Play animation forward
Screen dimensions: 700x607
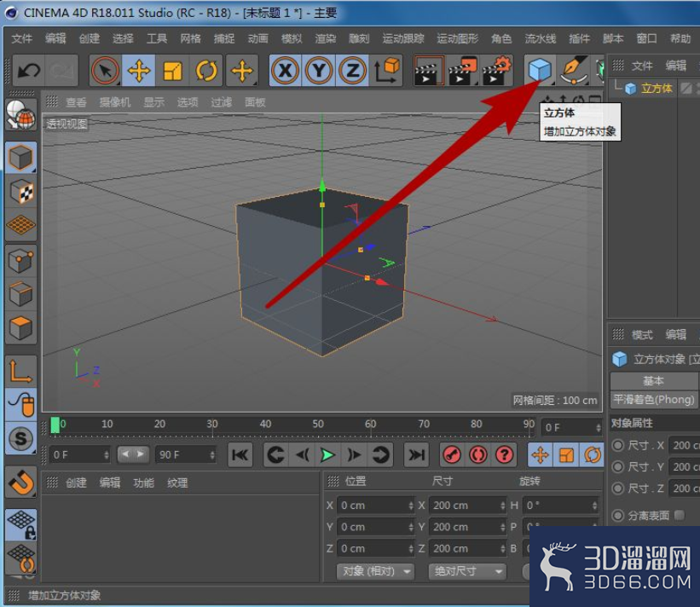click(x=328, y=455)
